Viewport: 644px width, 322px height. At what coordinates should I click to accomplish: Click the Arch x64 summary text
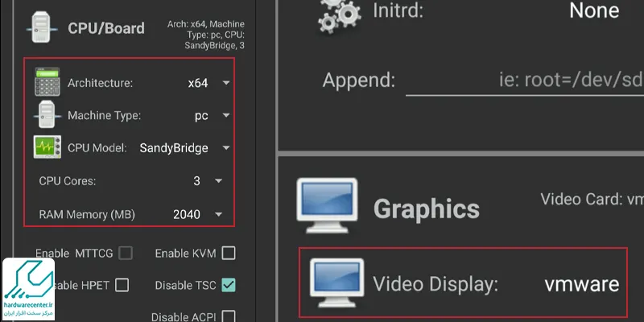206,35
